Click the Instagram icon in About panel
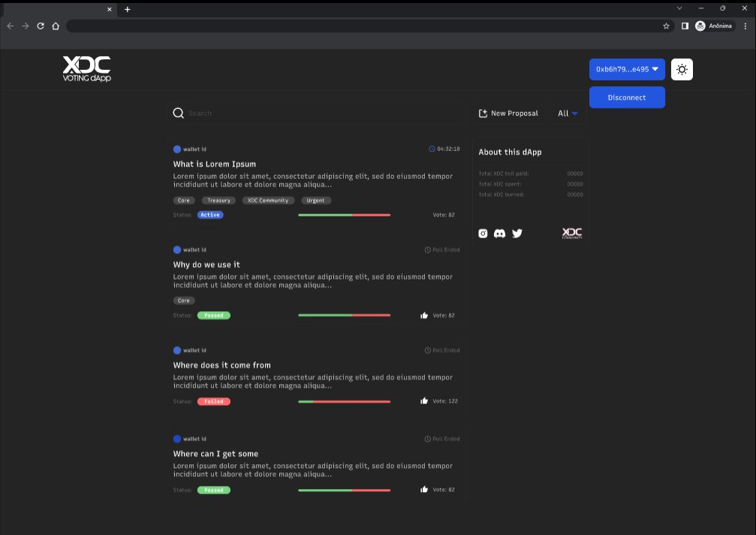This screenshot has height=535, width=756. (483, 233)
